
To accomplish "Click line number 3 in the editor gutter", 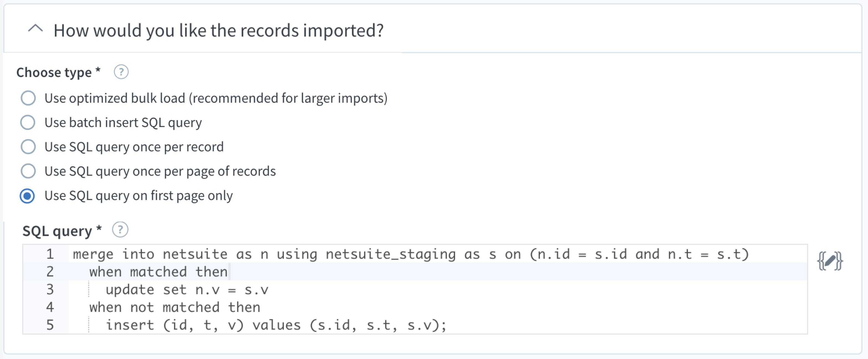I will click(50, 290).
